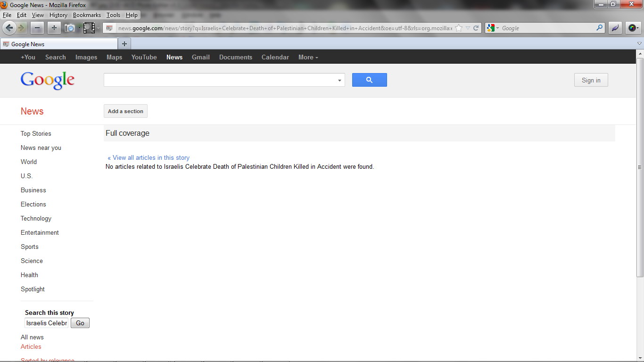Open the camera icon's dropdown arrow
This screenshot has width=644, height=362.
coord(79,28)
